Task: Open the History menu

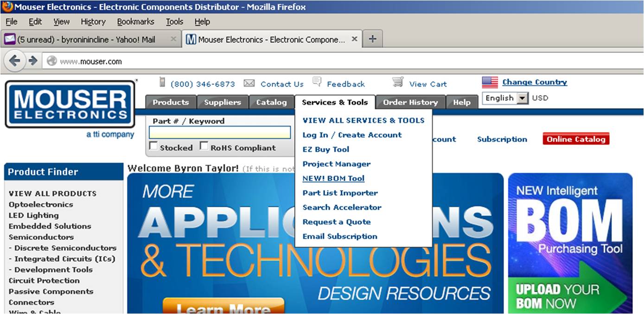Action: pyautogui.click(x=93, y=21)
